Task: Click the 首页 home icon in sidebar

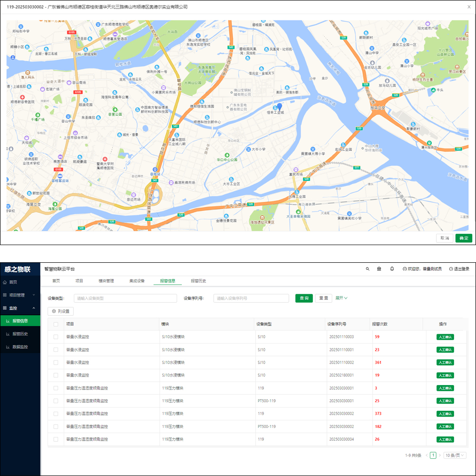Action: pyautogui.click(x=5, y=282)
